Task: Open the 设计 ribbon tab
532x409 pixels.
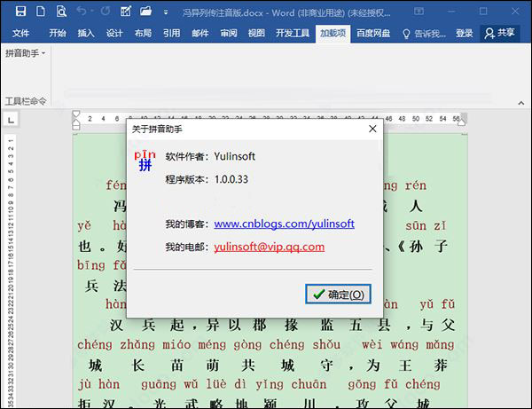Action: [114, 33]
